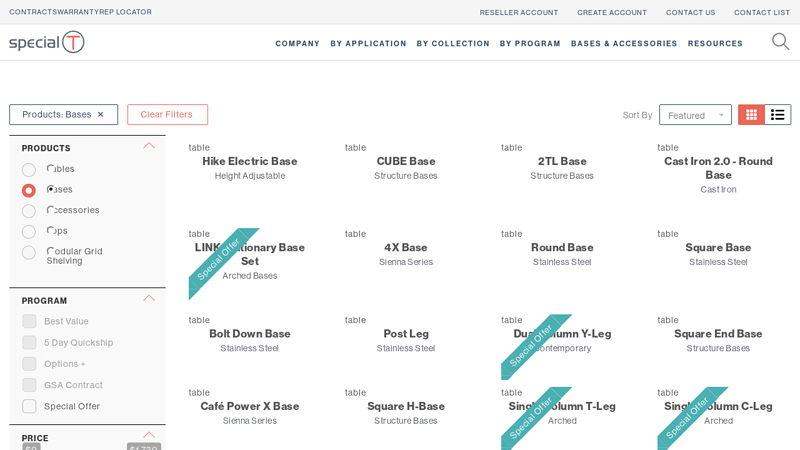
Task: Remove the Products: Bases filter tag
Action: point(100,115)
